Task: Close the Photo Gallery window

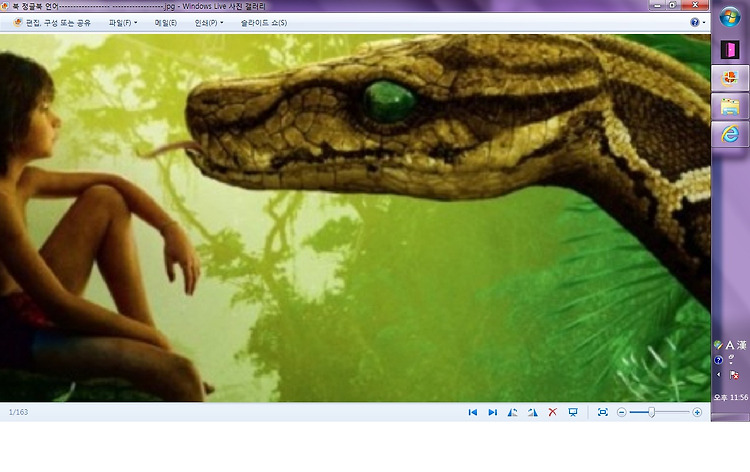Action: [x=695, y=5]
